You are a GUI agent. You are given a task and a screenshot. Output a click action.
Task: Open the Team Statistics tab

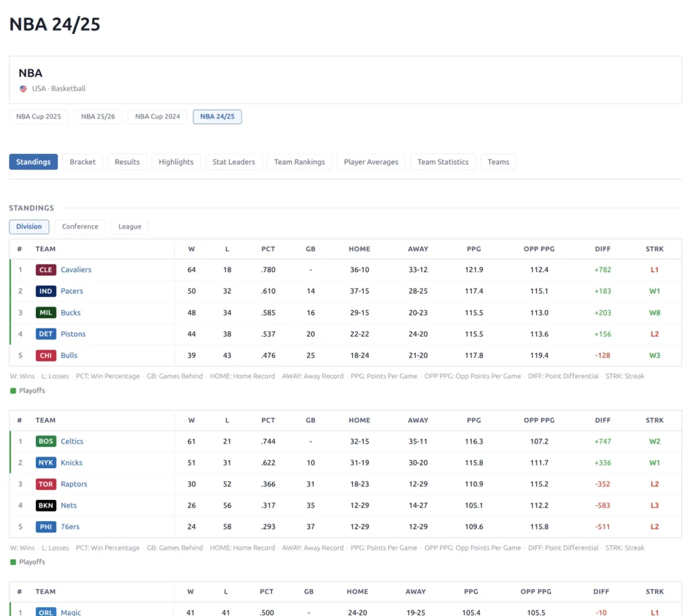click(443, 161)
